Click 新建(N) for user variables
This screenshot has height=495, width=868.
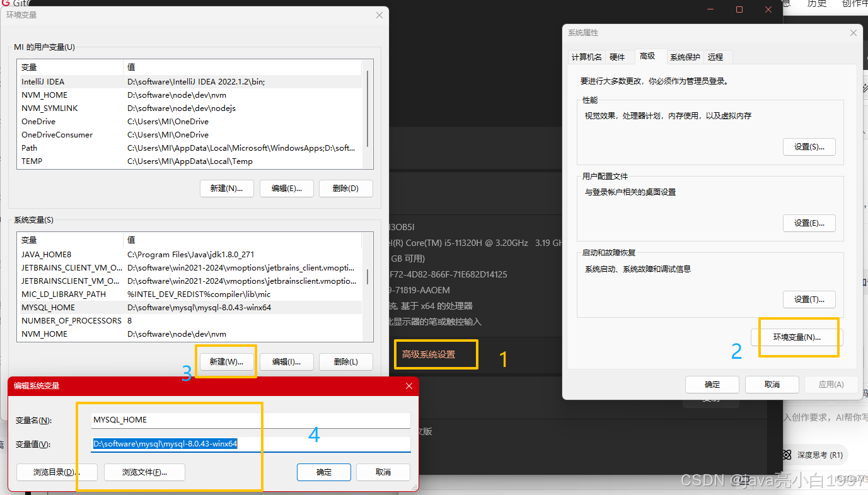pos(226,189)
